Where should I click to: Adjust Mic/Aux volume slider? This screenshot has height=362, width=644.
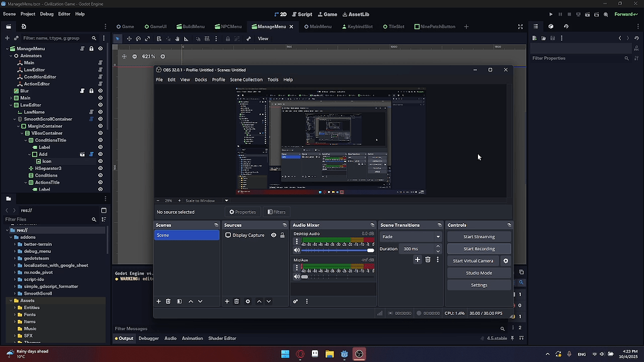click(338, 277)
